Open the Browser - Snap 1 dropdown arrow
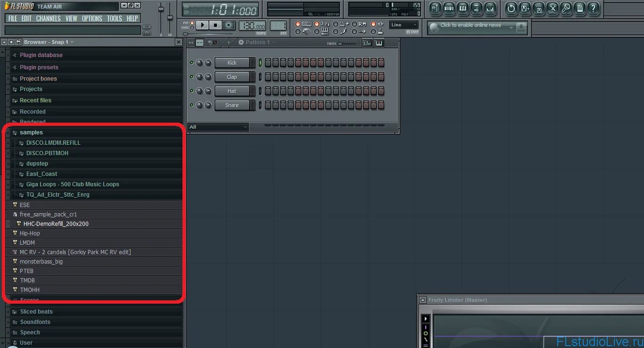Viewport: 644px width, 348px height. (72, 42)
